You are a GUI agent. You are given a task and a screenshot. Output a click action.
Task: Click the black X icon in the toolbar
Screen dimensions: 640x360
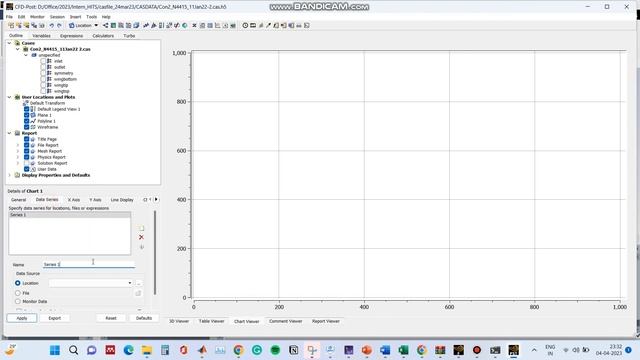coord(194,25)
